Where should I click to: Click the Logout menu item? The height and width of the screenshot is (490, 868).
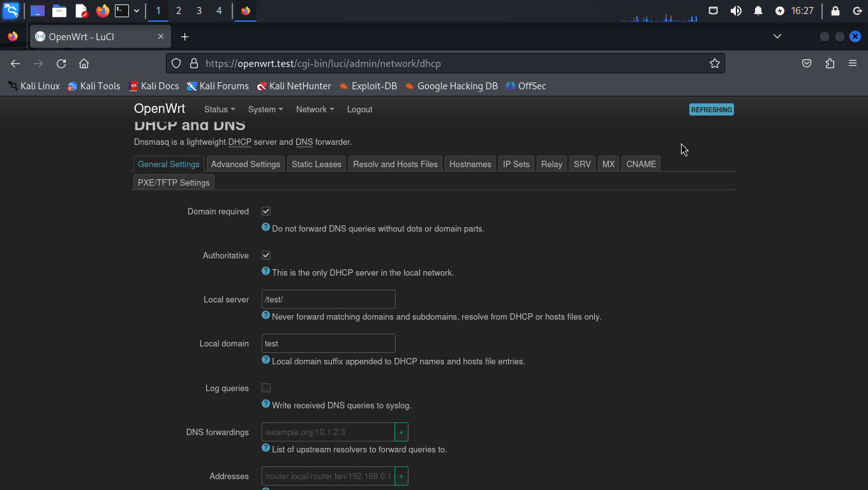pos(359,110)
